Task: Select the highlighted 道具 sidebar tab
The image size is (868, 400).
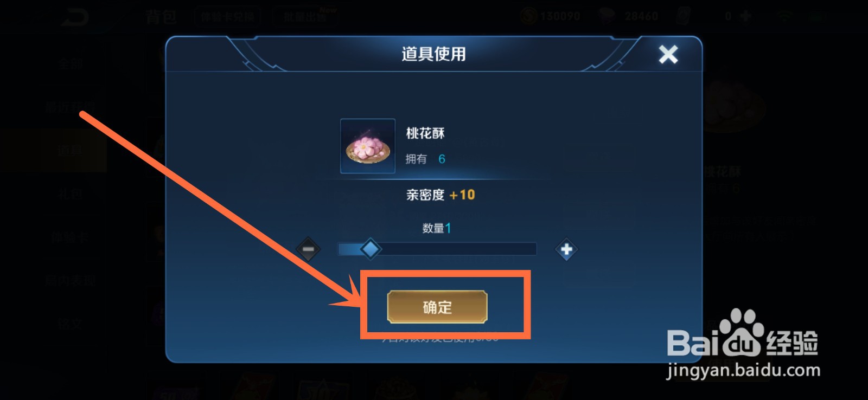Action: [x=71, y=151]
